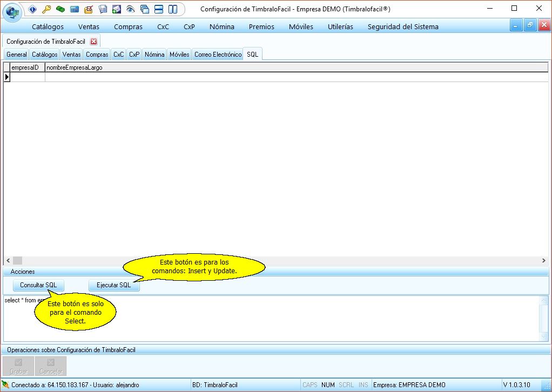Click the eye icon in the toolbar

[x=131, y=10]
